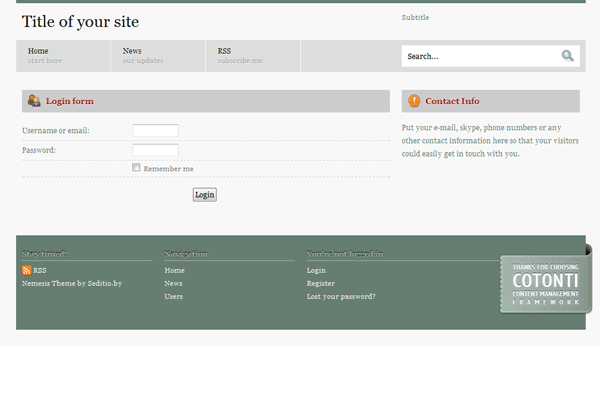
Task: Click the Login form user icon
Action: tap(34, 101)
